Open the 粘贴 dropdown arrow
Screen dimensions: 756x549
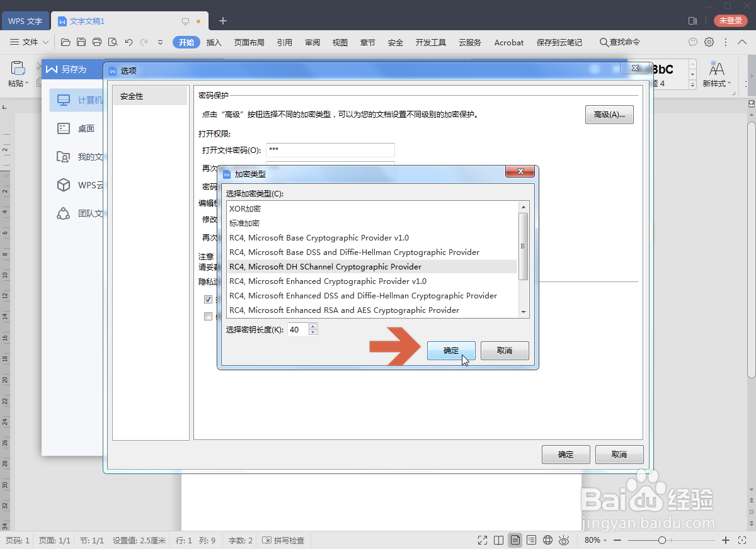(28, 84)
